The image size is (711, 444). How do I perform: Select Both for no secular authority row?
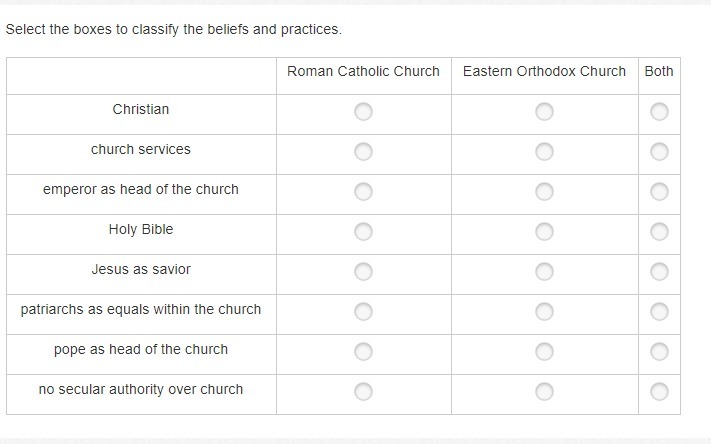[659, 391]
